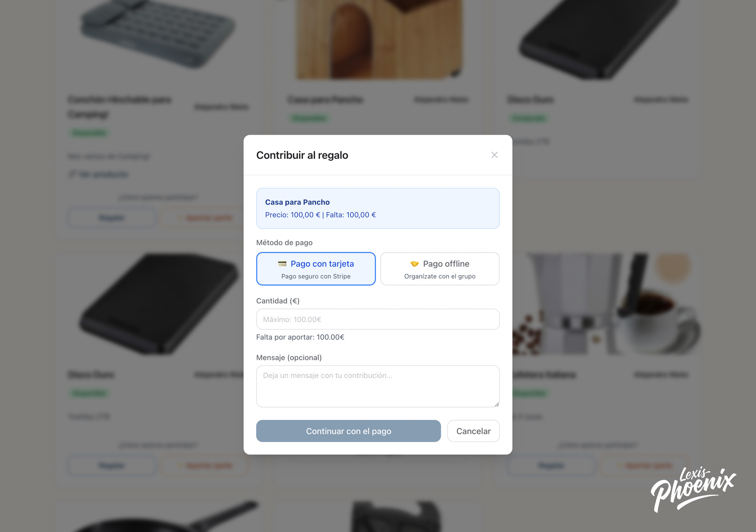Click into the Mensaje (opcional) text area

(378, 386)
